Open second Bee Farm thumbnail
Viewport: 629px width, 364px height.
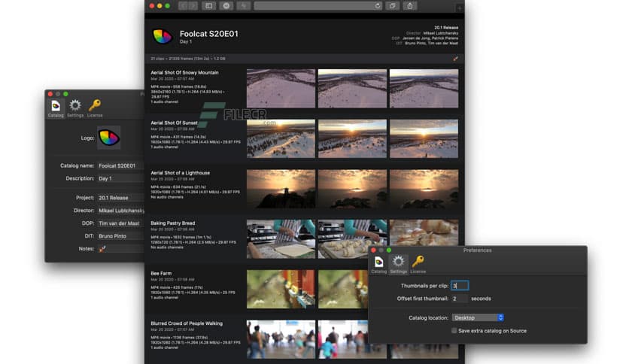point(343,289)
